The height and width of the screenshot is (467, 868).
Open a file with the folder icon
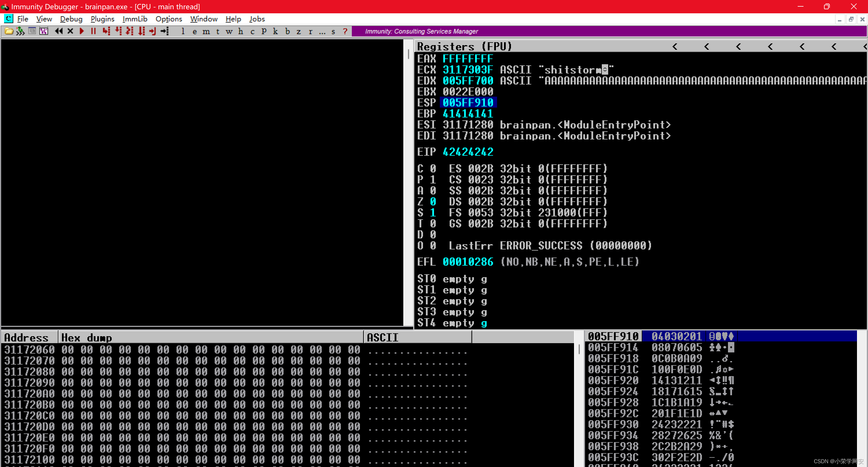(x=9, y=31)
